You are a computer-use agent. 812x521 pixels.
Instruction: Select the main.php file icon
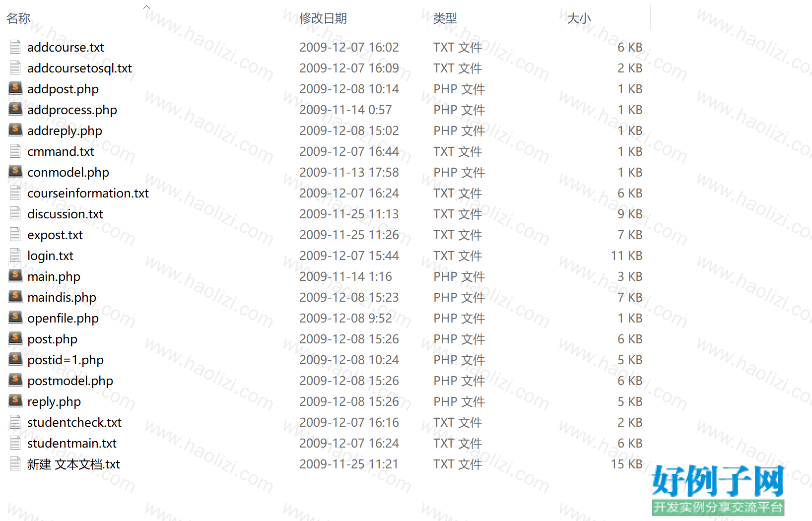click(x=15, y=276)
